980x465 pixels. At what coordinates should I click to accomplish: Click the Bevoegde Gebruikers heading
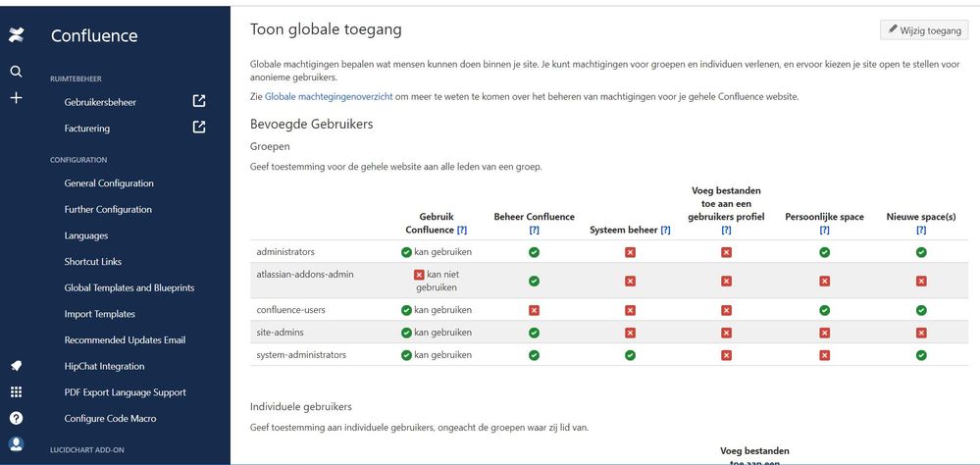(x=311, y=124)
